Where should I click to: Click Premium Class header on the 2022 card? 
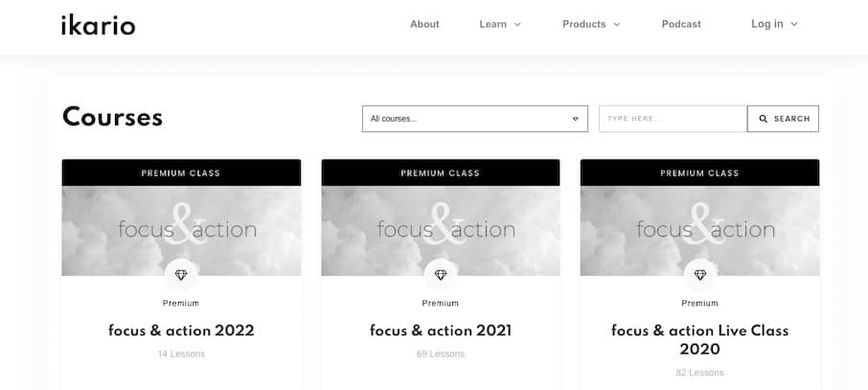pos(181,173)
